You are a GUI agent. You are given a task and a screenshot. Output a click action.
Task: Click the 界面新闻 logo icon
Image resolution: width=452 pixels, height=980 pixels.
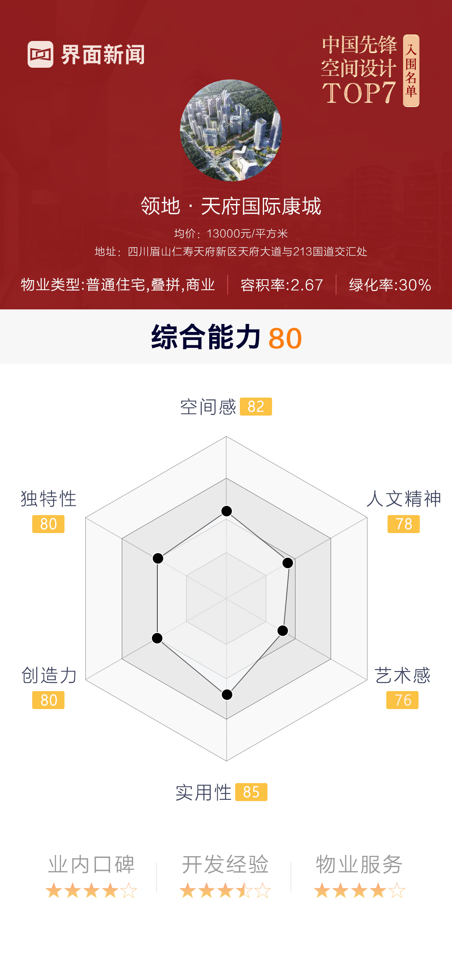[x=41, y=54]
